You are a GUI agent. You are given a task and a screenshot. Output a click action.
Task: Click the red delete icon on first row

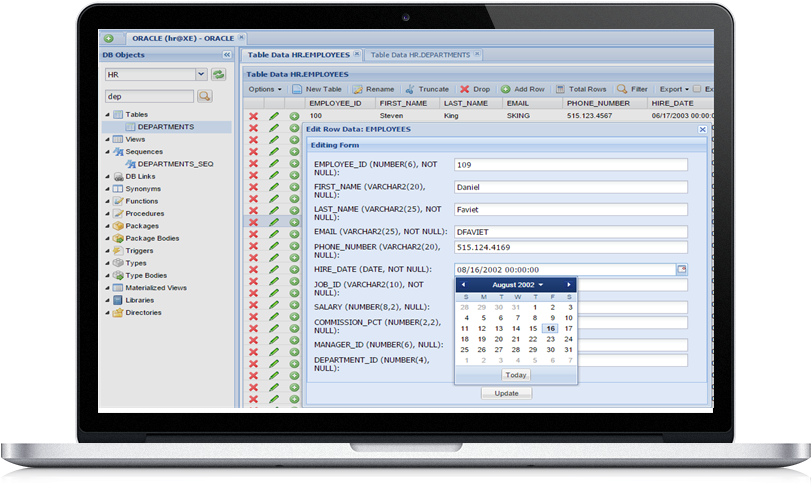coord(253,116)
